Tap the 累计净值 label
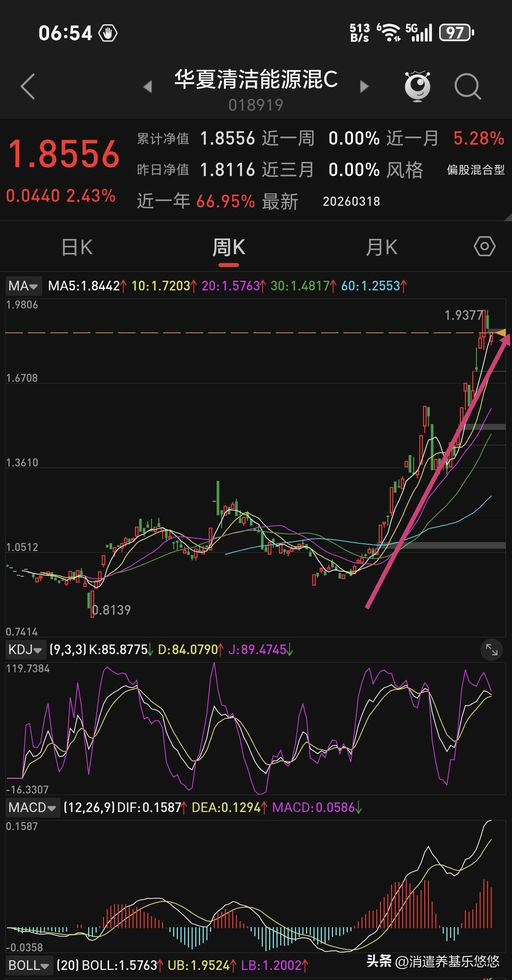This screenshot has height=980, width=512. [163, 139]
